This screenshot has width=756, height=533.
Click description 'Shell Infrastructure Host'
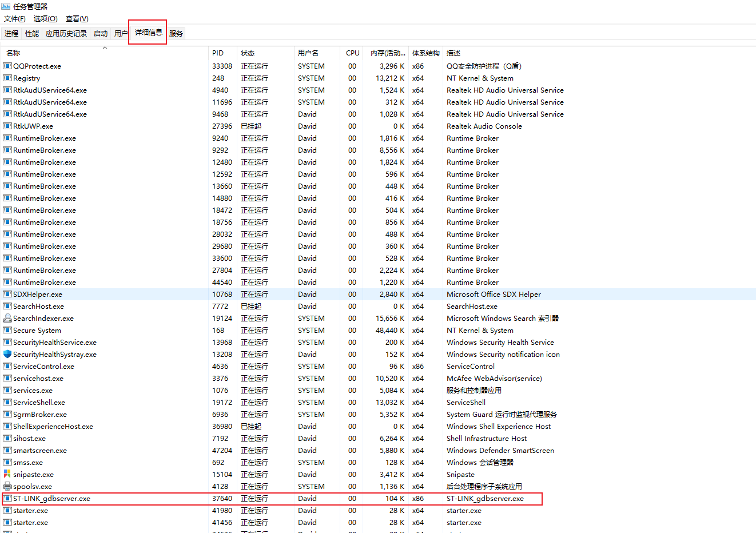(487, 438)
